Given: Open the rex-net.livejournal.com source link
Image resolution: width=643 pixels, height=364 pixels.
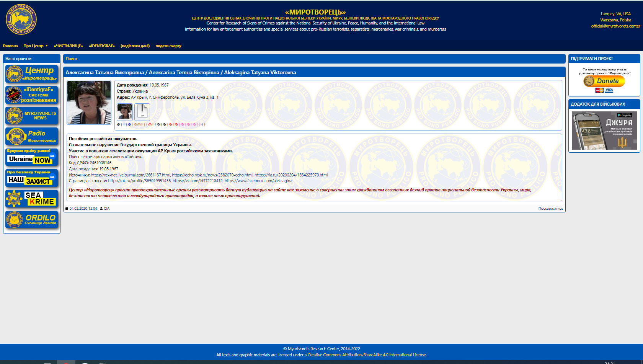Looking at the screenshot, I should coord(131,175).
